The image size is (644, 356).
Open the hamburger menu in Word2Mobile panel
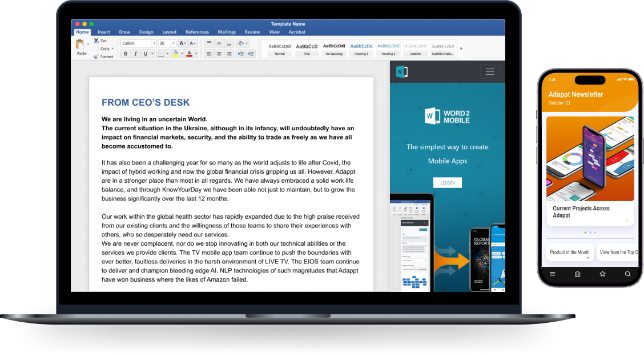(490, 71)
